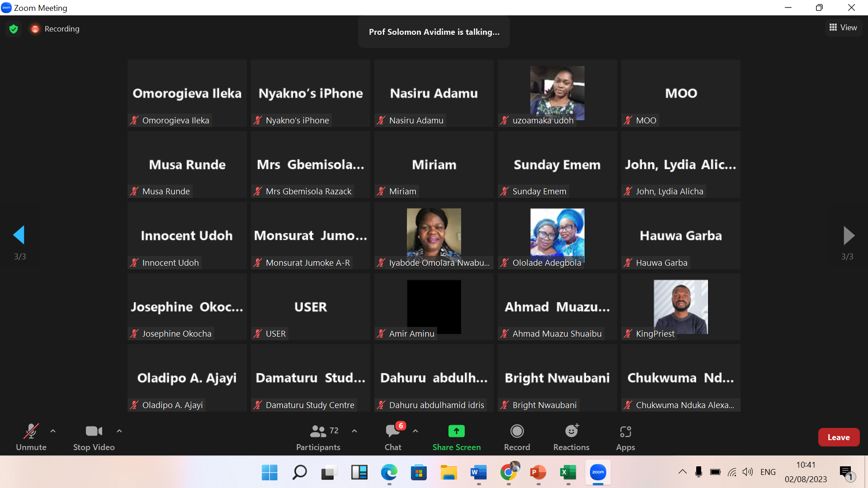Select Iyabode Omolara participant photo tile

coord(434,235)
